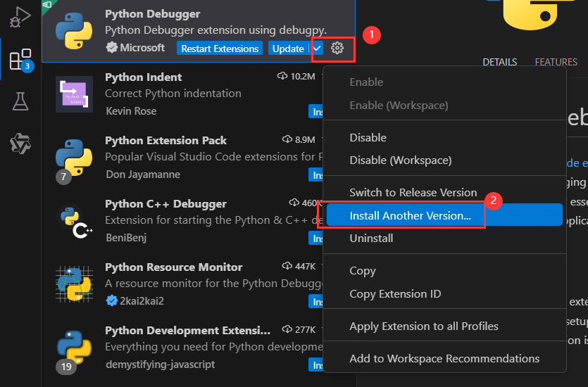
Task: Open the Testing flask icon
Action: pyautogui.click(x=20, y=101)
